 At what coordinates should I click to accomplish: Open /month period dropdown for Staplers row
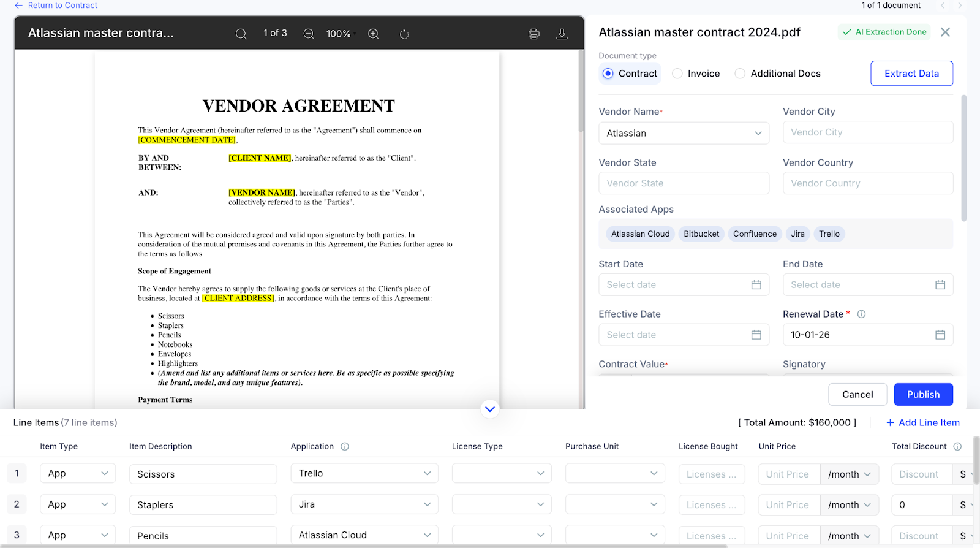[x=850, y=504]
